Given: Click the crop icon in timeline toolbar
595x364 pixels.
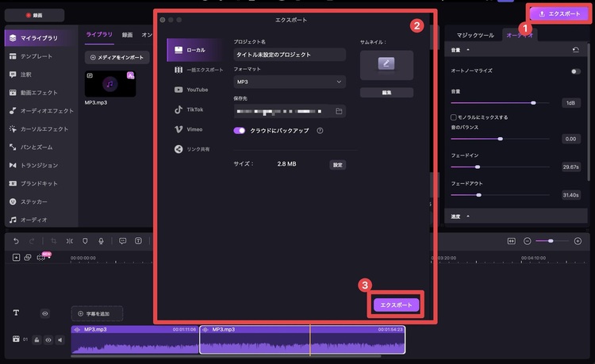Looking at the screenshot, I should click(53, 241).
